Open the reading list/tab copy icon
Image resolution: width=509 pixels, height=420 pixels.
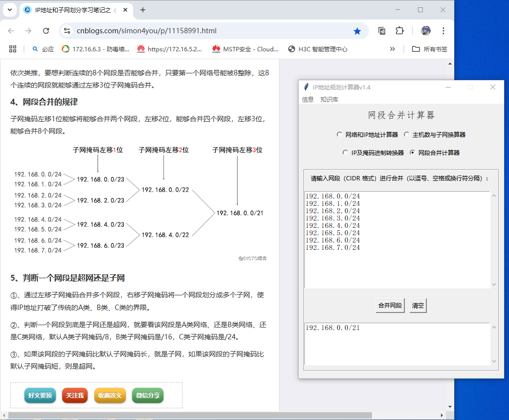(x=382, y=31)
